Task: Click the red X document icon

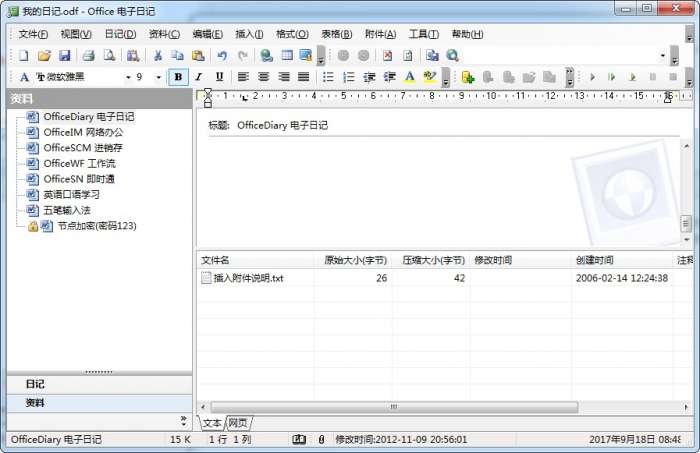Action: 388,56
